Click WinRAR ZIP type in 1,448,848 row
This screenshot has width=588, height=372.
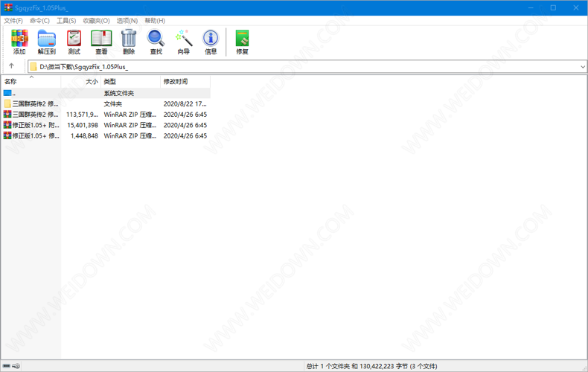(130, 135)
